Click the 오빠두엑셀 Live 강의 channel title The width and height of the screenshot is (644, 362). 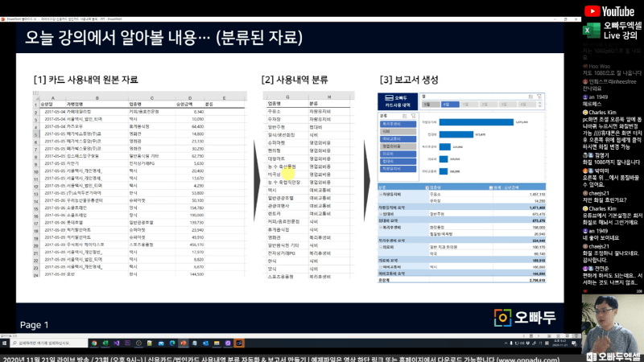621,30
